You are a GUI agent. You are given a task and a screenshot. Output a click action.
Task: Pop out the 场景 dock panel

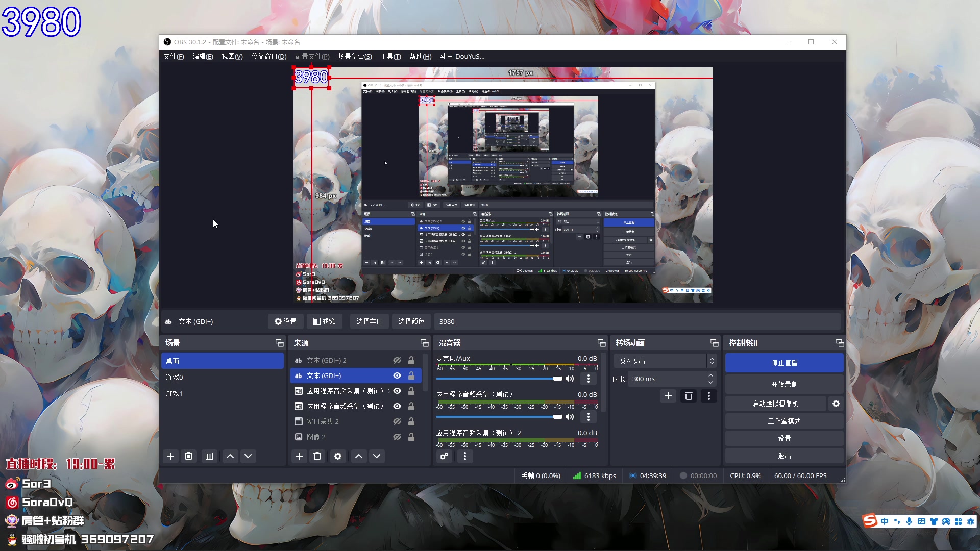pos(279,343)
